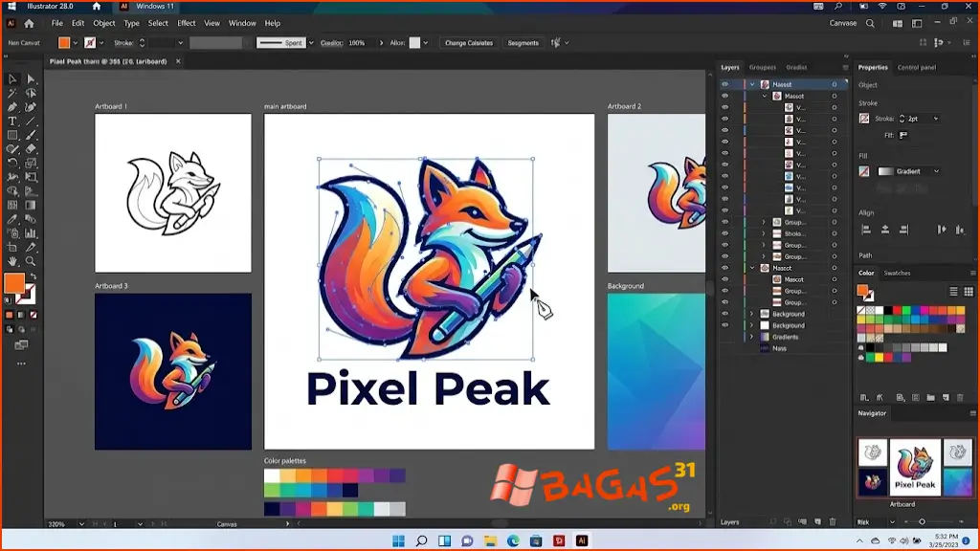Select the Selection tool arrow
Screen dimensions: 980x551
coord(11,78)
